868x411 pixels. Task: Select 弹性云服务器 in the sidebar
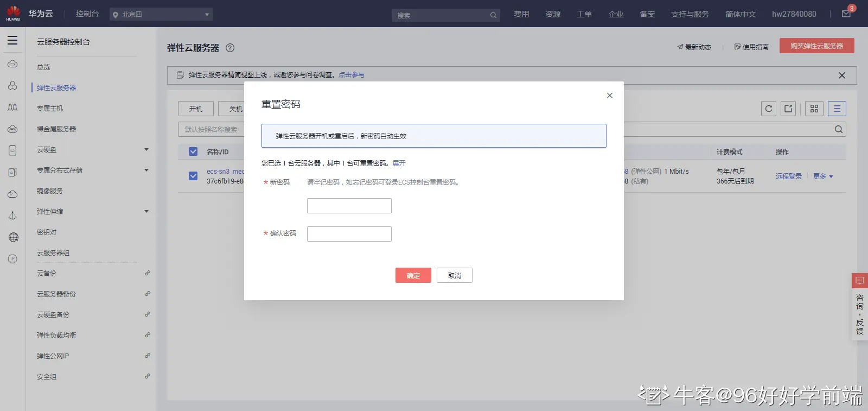pyautogui.click(x=56, y=88)
